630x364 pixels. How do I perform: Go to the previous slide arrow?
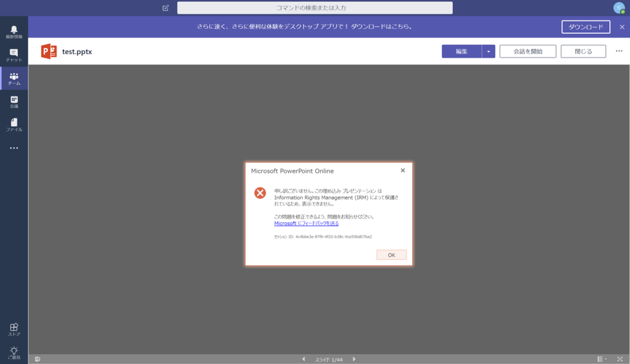303,359
